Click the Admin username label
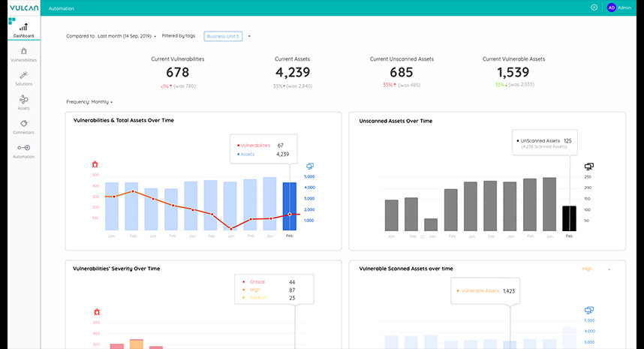The image size is (644, 349). (x=624, y=8)
